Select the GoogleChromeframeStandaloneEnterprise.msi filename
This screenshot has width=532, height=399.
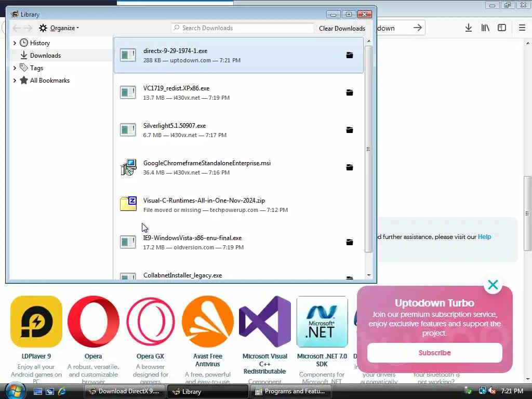[x=207, y=163]
